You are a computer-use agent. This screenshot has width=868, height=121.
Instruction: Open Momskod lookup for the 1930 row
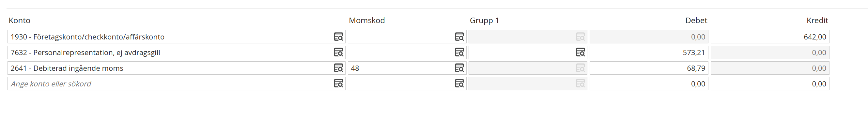(459, 37)
